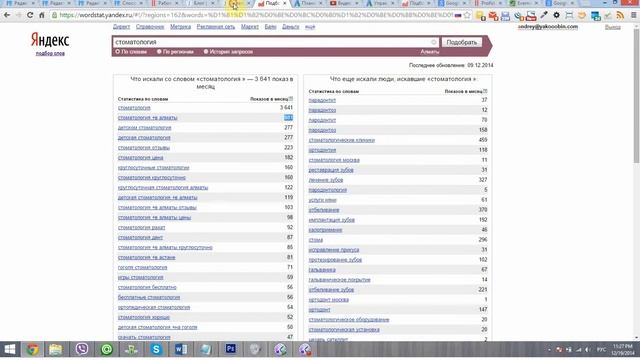Click the browser address bar URL
Screen dimensions: 640x360
pyautogui.click(x=256, y=16)
